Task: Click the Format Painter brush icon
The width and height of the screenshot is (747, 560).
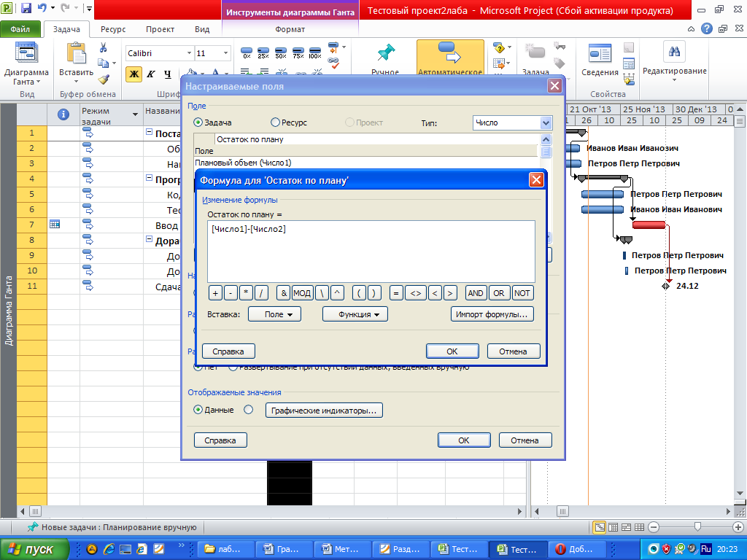Action: coord(104,79)
